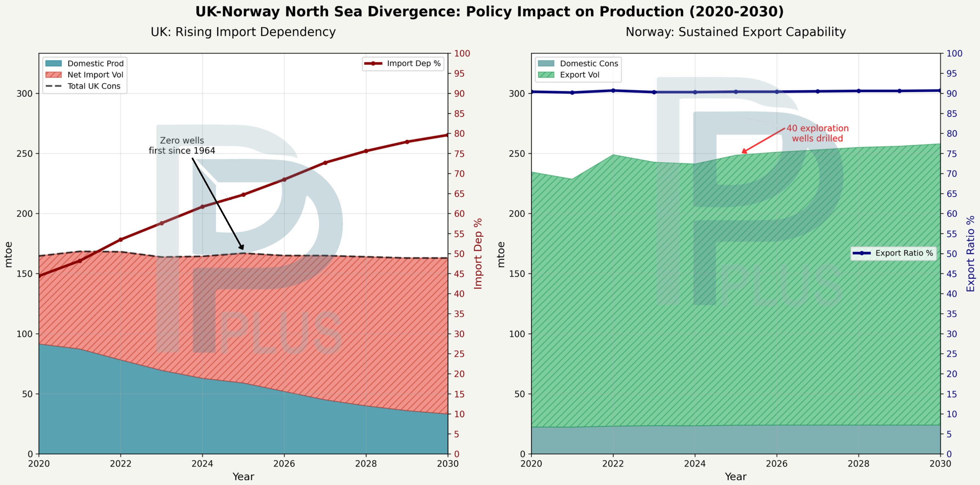
Task: Click the UK: Rising Import Dependency subtitle
Action: coord(243,32)
